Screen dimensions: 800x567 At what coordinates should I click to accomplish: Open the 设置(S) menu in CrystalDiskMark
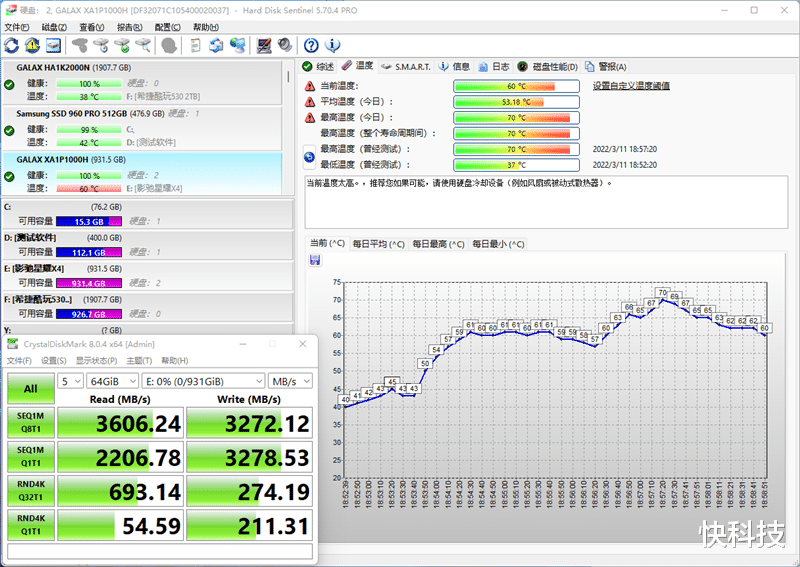[x=54, y=360]
